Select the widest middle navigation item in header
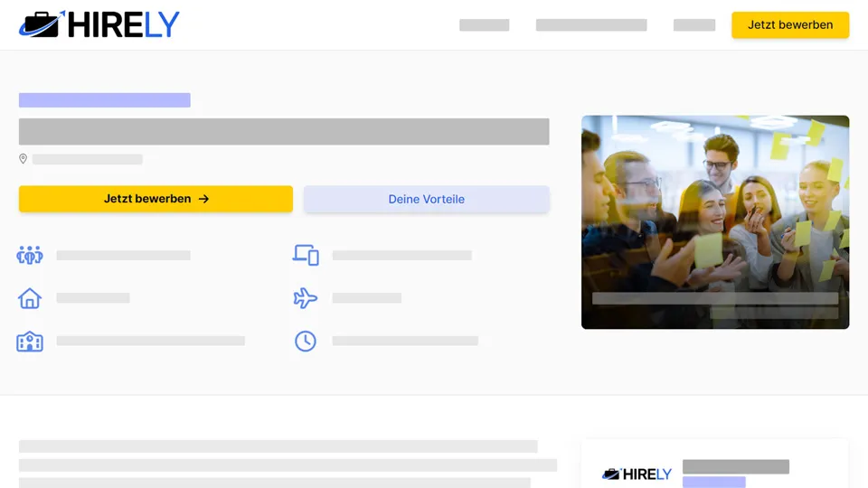Viewport: 868px width, 488px height. (590, 25)
